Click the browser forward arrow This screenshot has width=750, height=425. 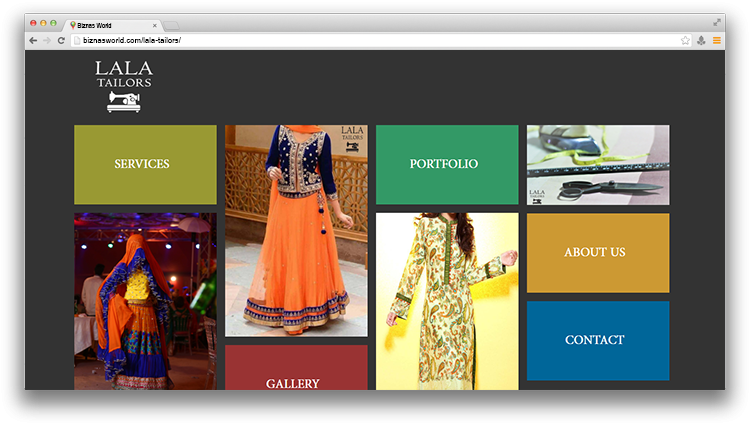tap(47, 41)
